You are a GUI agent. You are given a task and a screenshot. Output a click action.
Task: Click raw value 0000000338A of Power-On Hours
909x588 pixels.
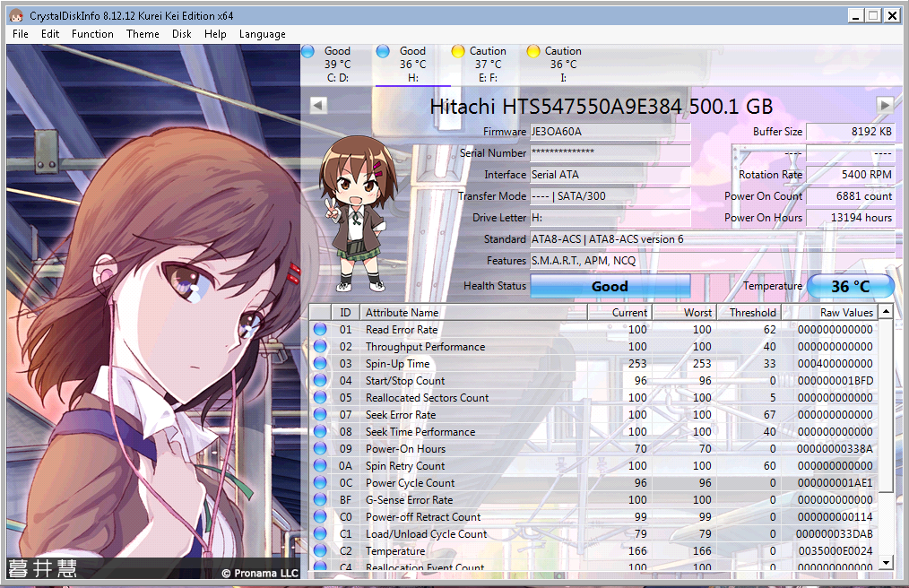[x=835, y=449]
